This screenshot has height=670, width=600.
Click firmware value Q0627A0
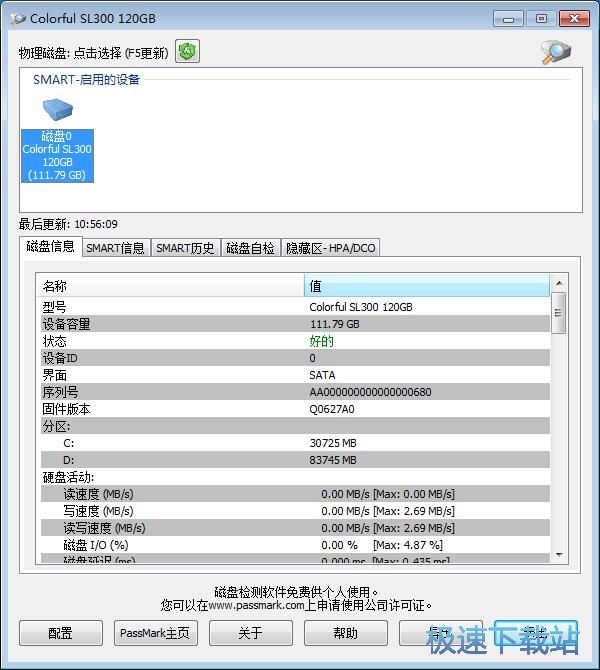[x=332, y=409]
